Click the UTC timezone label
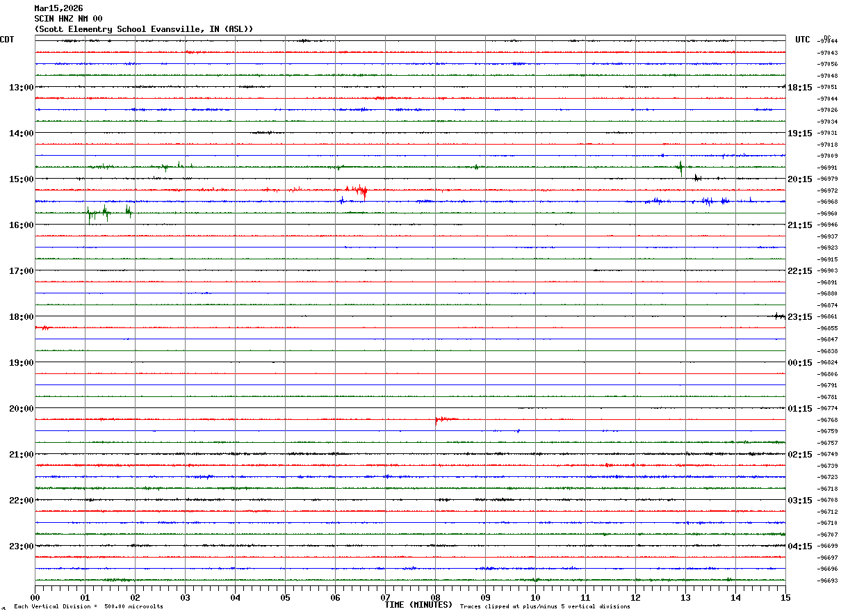 coord(803,40)
